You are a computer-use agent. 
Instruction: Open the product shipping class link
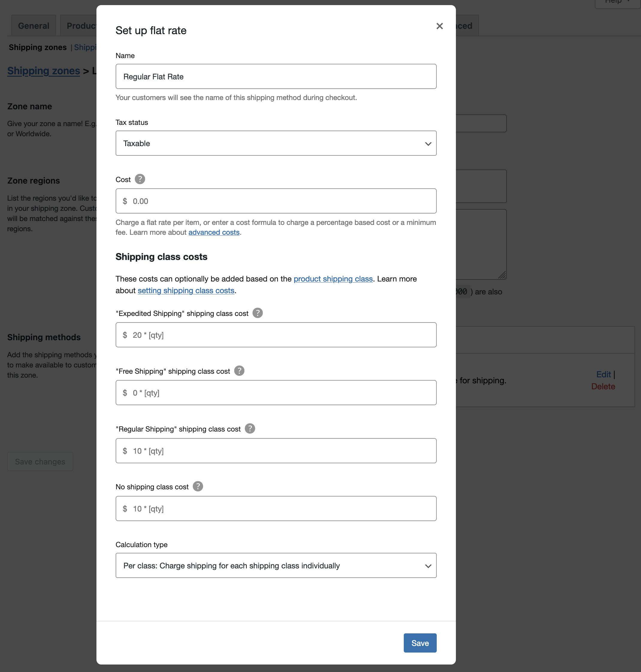coord(333,279)
